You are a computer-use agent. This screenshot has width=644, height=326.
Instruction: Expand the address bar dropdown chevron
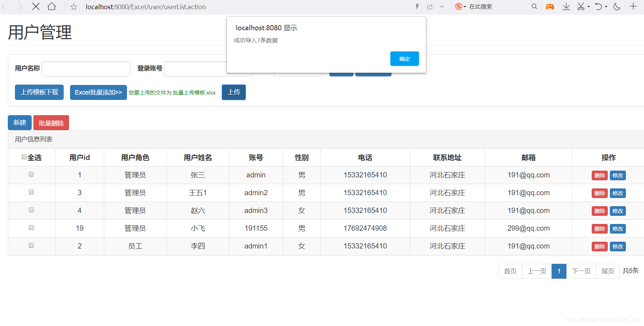(442, 6)
